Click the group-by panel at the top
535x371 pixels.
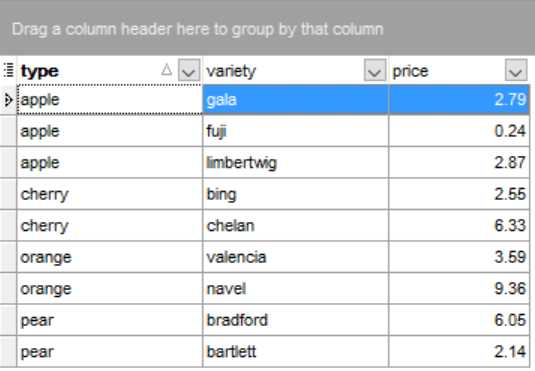[x=268, y=28]
